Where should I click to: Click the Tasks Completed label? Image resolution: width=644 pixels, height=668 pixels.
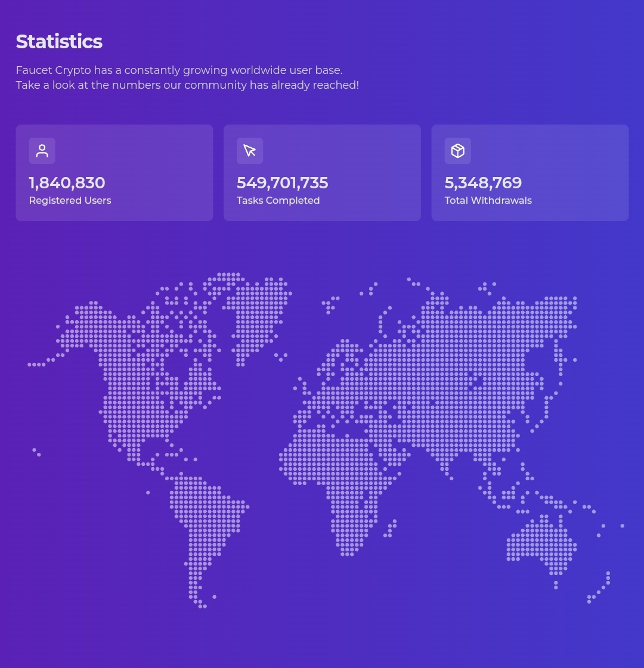[278, 200]
